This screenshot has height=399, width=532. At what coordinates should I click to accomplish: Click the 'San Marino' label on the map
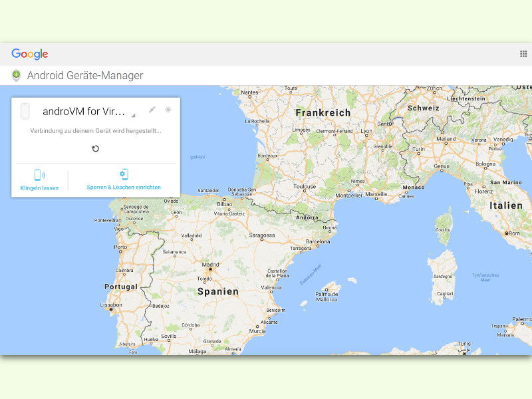pos(506,182)
